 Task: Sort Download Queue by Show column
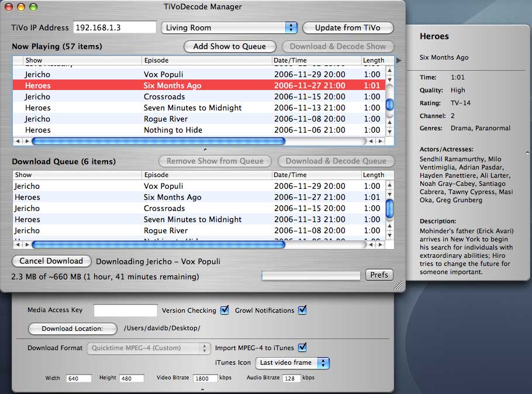click(77, 175)
